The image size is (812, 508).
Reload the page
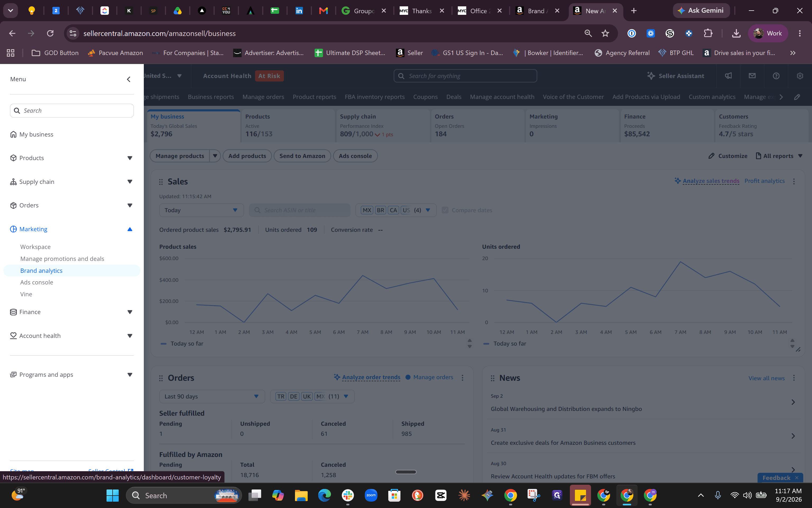point(50,33)
